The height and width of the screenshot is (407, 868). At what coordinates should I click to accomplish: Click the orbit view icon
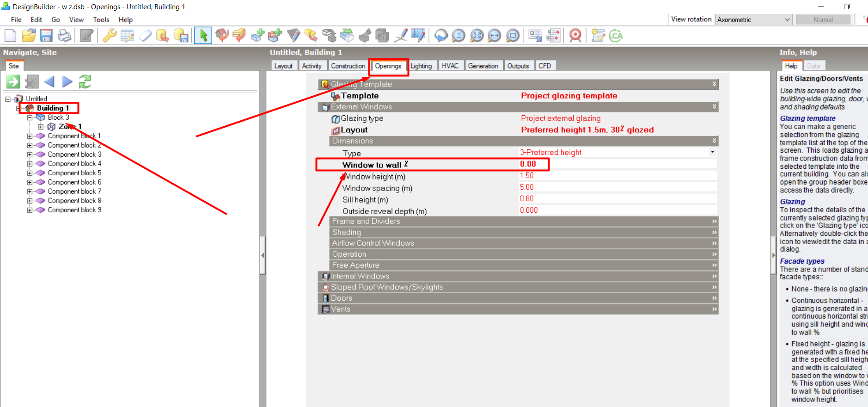[x=441, y=36]
